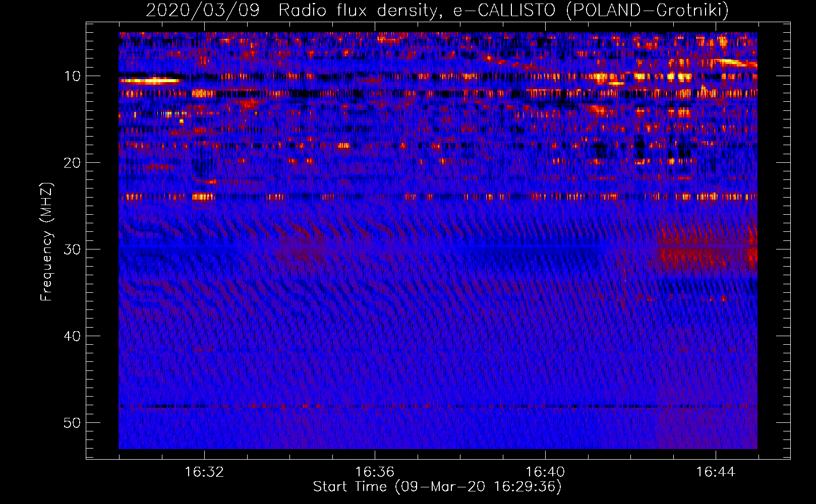Click the '20' frequency tick label
The height and width of the screenshot is (504, 816).
pos(73,163)
